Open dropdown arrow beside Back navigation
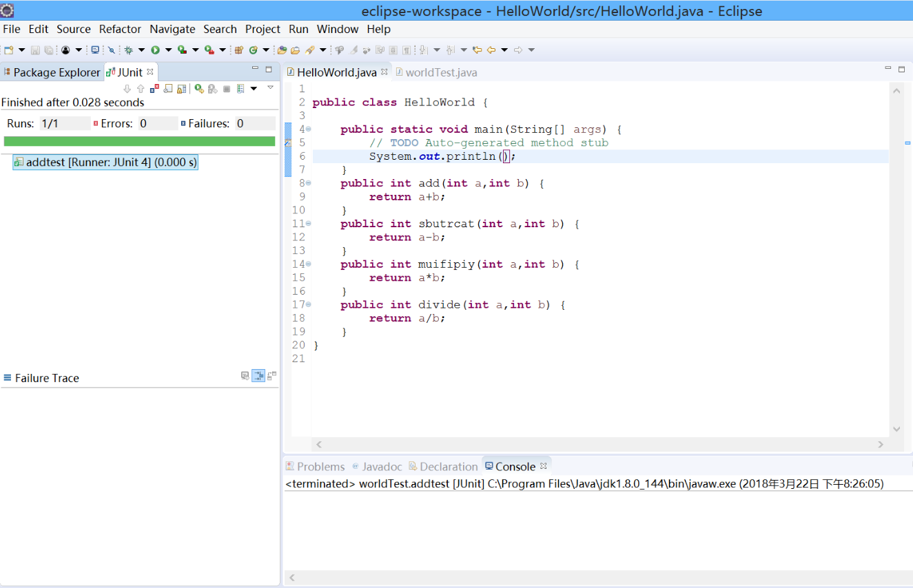This screenshot has height=588, width=913. pyautogui.click(x=504, y=50)
